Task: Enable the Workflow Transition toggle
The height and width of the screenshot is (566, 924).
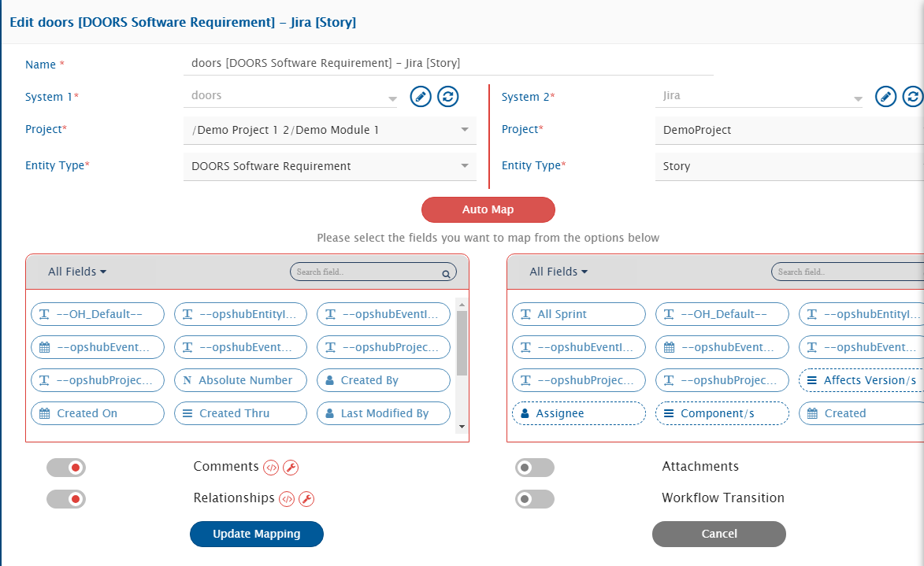Action: (534, 499)
